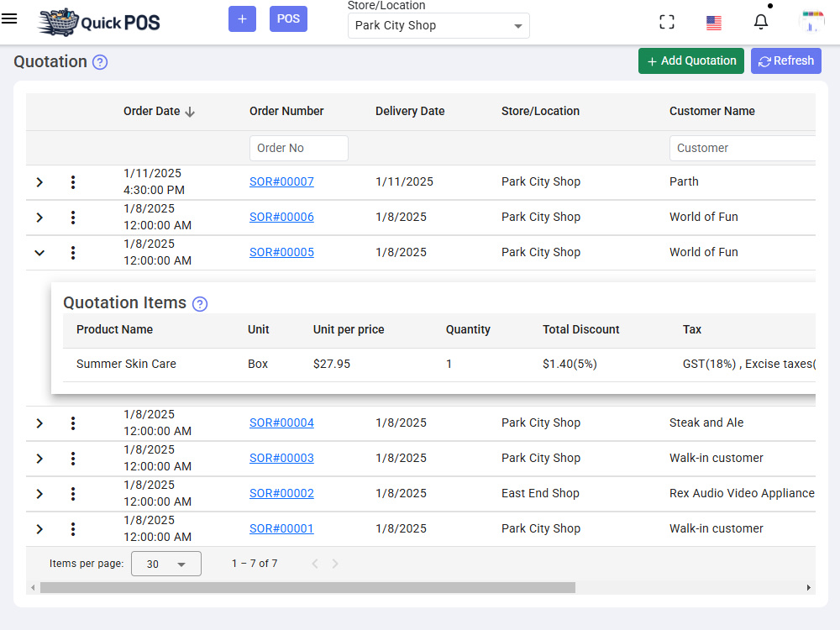The height and width of the screenshot is (630, 840).
Task: Open actions menu for SOR#00003
Action: [73, 459]
